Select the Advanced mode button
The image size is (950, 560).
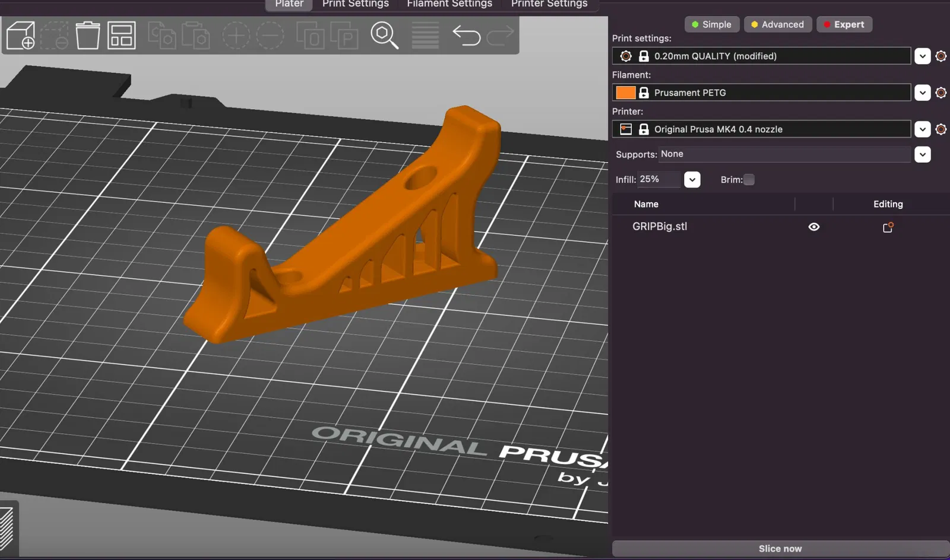tap(778, 24)
